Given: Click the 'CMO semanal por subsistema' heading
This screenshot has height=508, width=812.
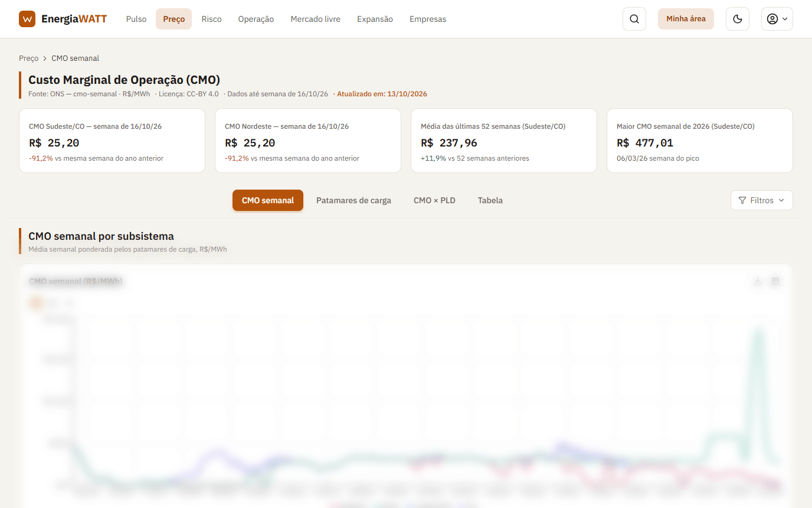Looking at the screenshot, I should pos(101,236).
